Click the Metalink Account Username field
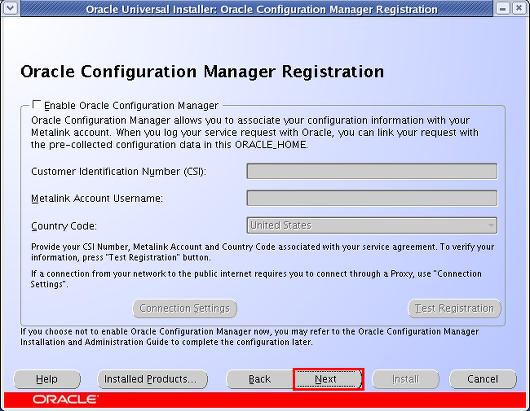Viewport: 530px width, 411px height. click(372, 198)
